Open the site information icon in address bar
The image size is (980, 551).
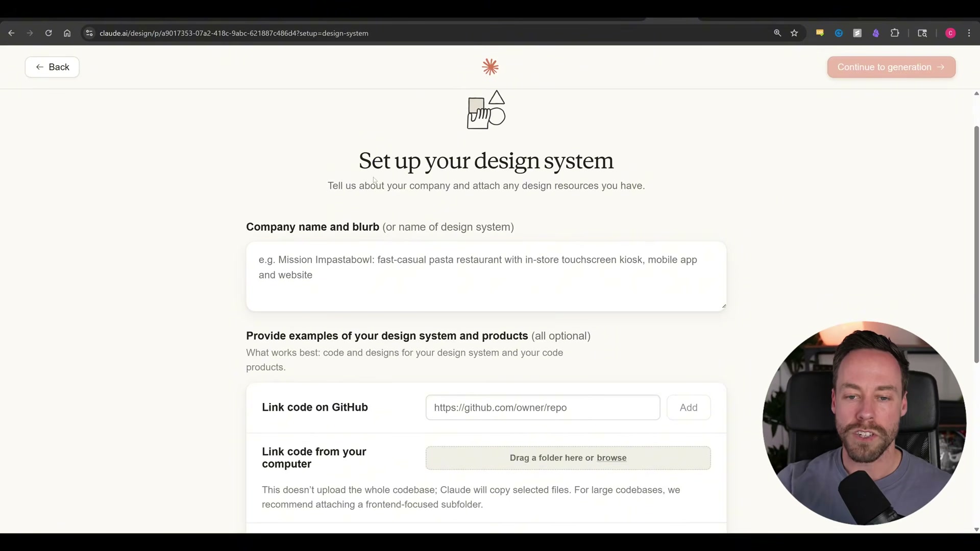pos(89,33)
